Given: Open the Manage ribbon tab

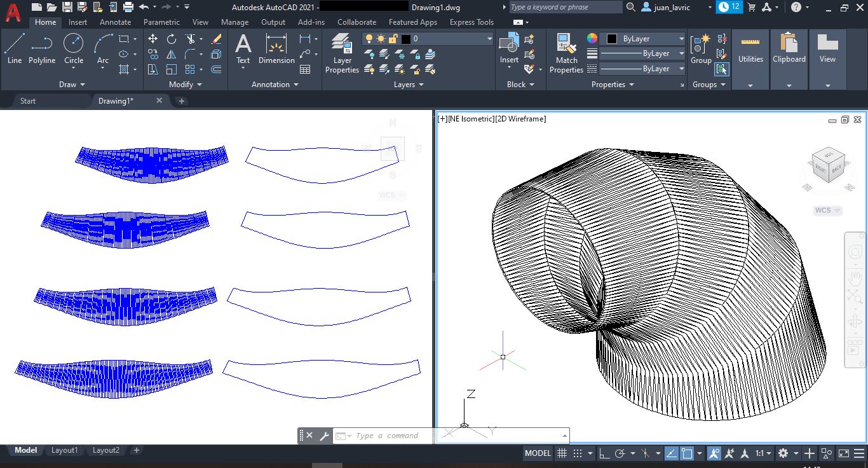Looking at the screenshot, I should click(x=234, y=22).
